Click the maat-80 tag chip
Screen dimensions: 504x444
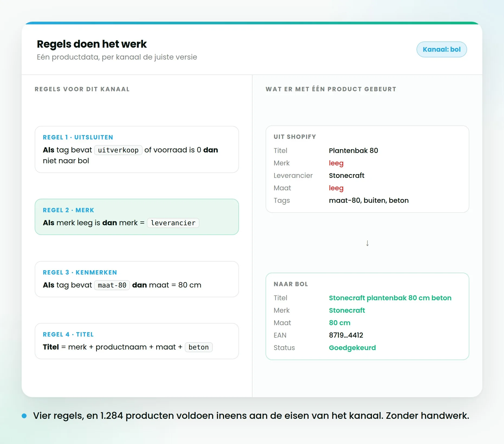click(112, 285)
